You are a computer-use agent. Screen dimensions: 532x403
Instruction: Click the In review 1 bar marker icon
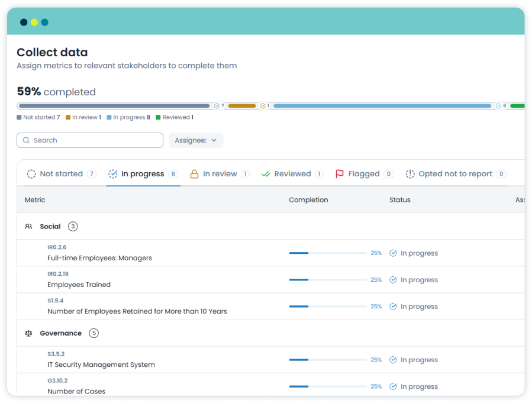click(x=263, y=106)
